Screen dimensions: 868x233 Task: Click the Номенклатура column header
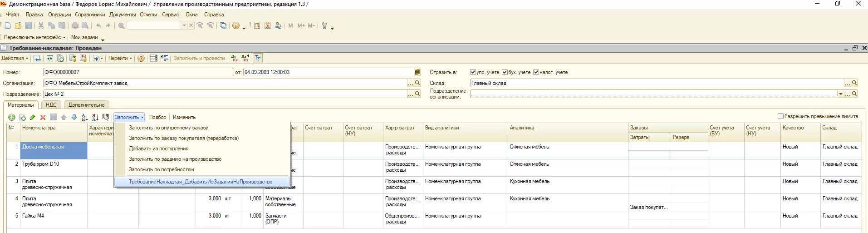pyautogui.click(x=54, y=132)
